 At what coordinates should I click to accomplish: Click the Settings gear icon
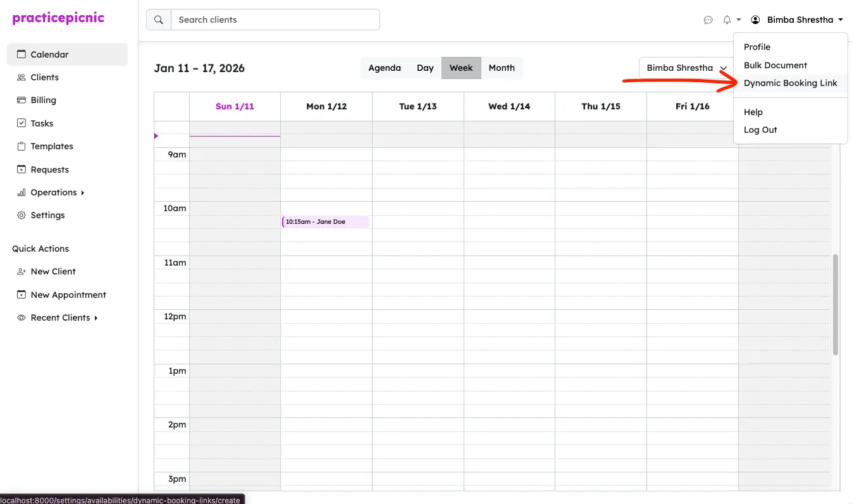22,216
